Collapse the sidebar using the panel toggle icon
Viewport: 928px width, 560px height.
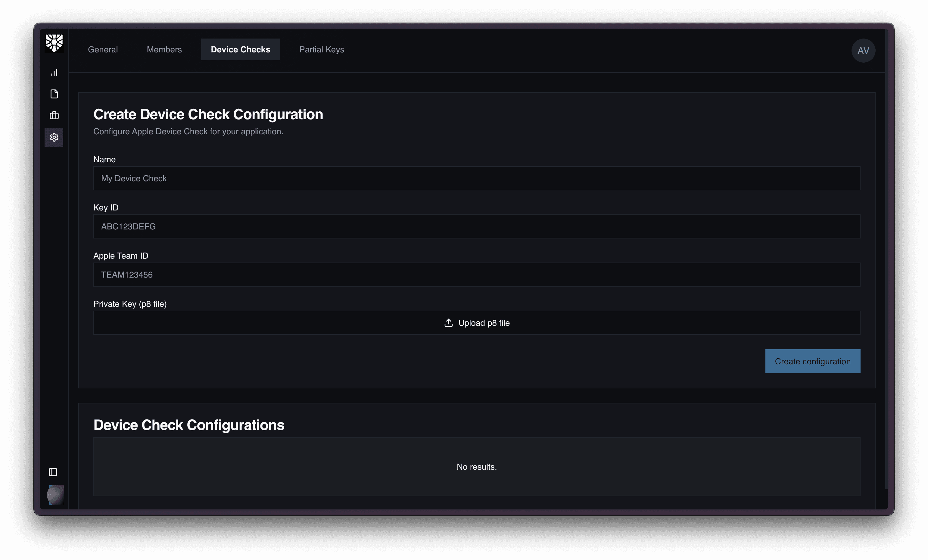(52, 472)
